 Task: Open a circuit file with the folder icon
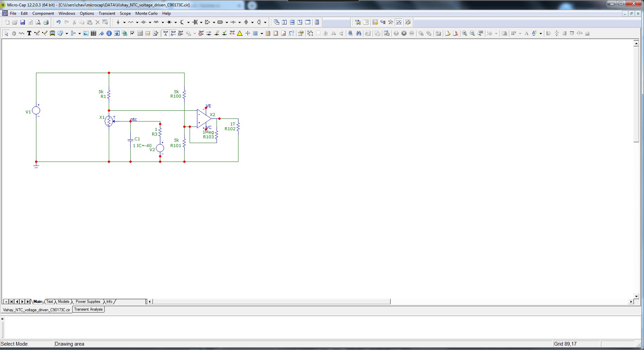tap(15, 22)
